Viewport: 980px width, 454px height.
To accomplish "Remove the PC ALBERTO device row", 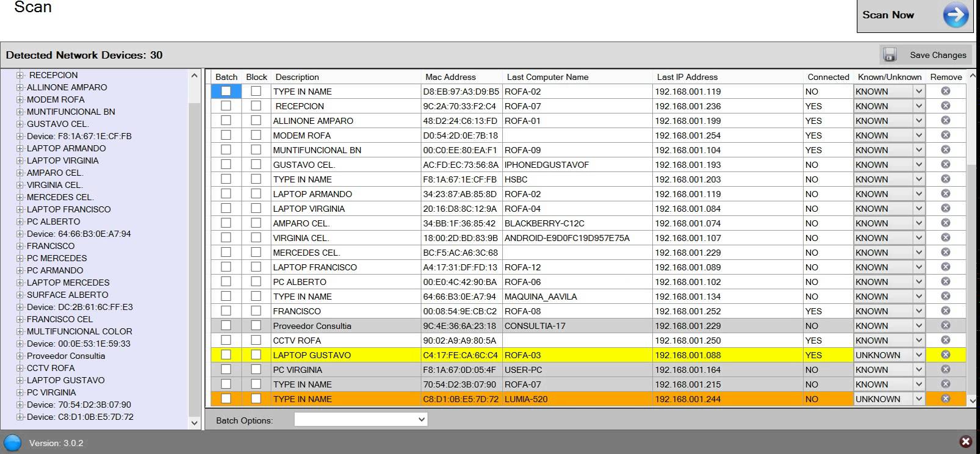I will (945, 282).
